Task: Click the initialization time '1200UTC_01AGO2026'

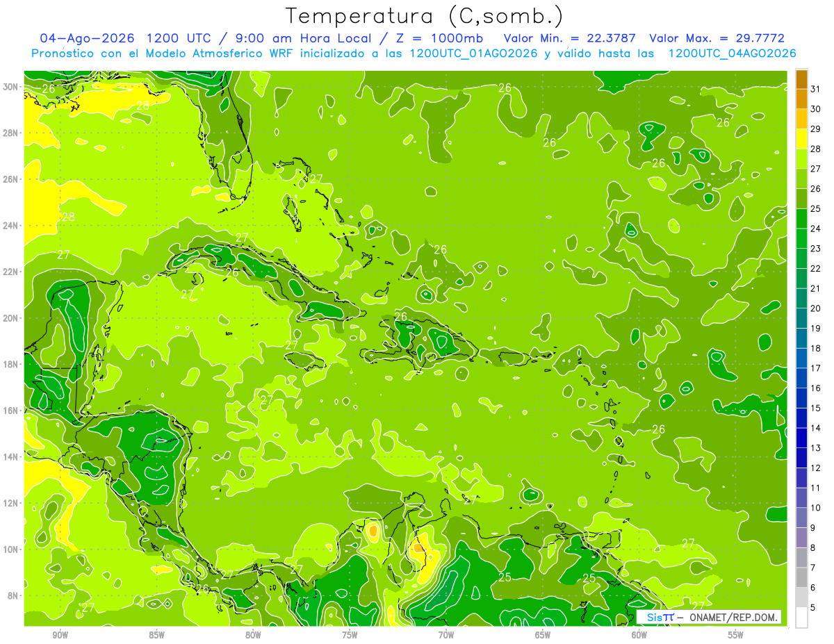Action: 473,53
